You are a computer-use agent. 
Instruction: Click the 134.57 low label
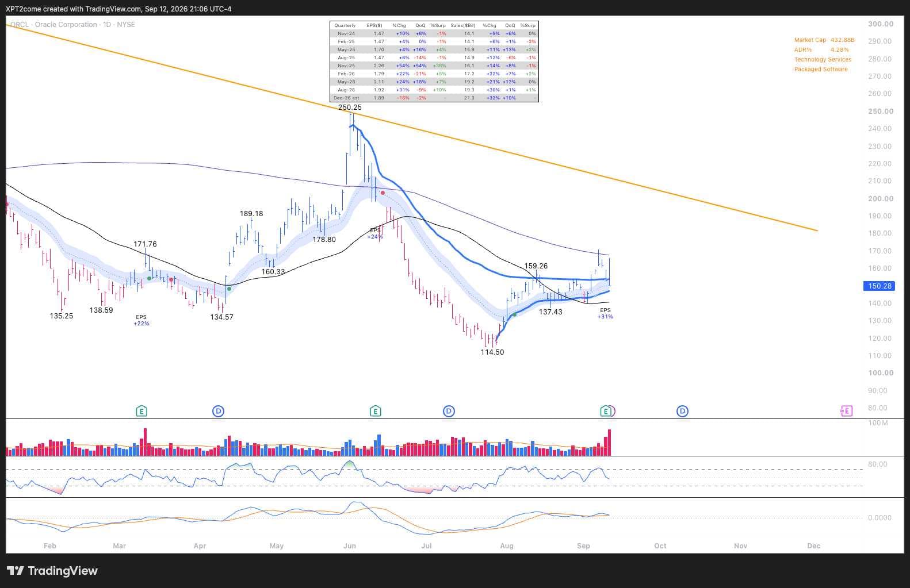(x=221, y=317)
